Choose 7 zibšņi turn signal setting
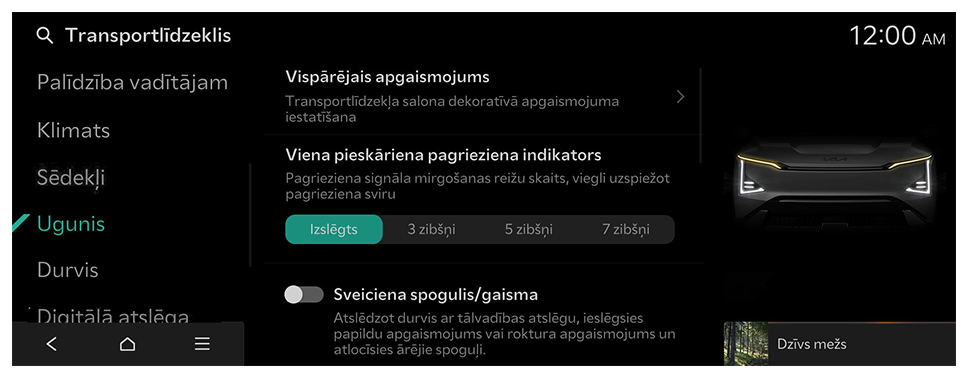This screenshot has width=968, height=378. click(x=626, y=230)
